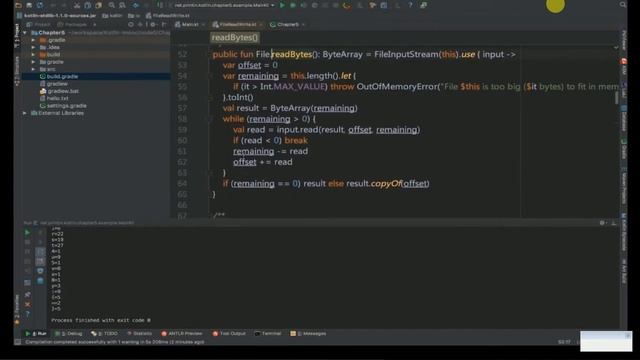Screen dimensions: 640x360
Task: Open the ANTLR Preview tool window tab
Action: point(182,333)
